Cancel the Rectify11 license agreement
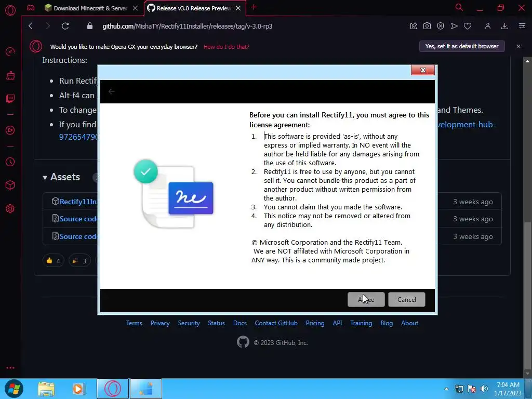 406,300
